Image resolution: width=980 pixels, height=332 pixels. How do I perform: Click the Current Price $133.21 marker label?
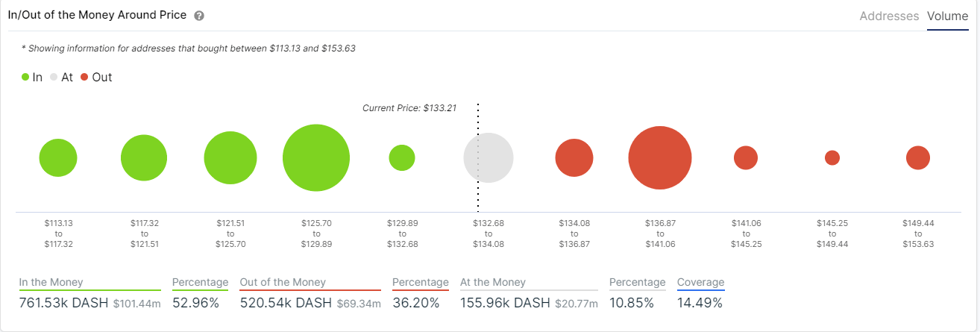pyautogui.click(x=409, y=108)
